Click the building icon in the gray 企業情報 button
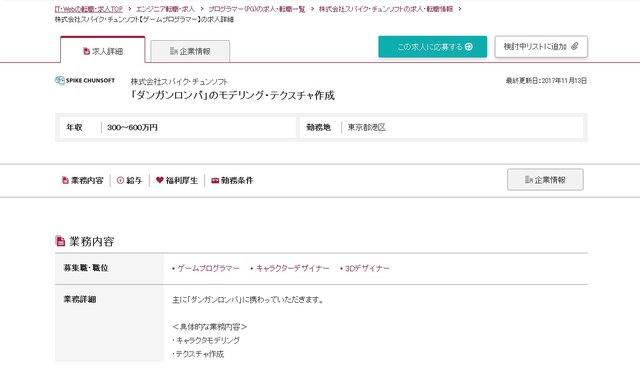Image resolution: width=640 pixels, height=371 pixels. tap(529, 180)
